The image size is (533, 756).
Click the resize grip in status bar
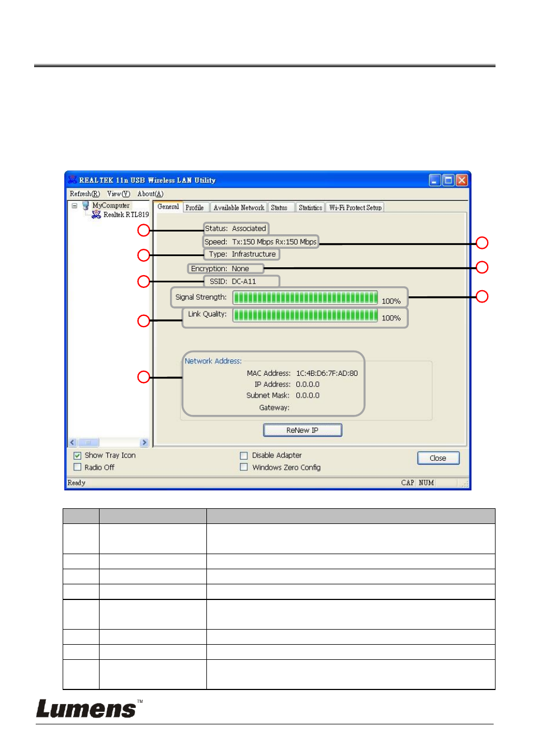(x=465, y=484)
